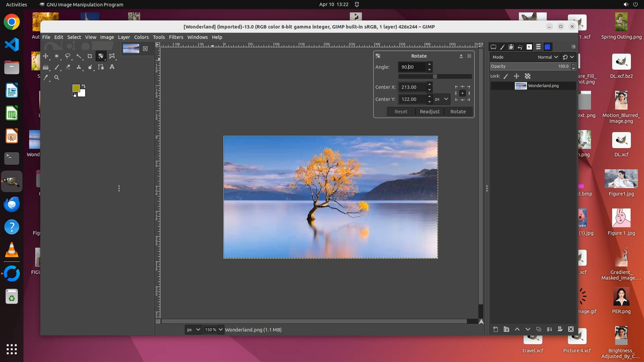This screenshot has width=644, height=362.
Task: Activate the Color Picker eyedropper tool
Action: pyautogui.click(x=46, y=77)
